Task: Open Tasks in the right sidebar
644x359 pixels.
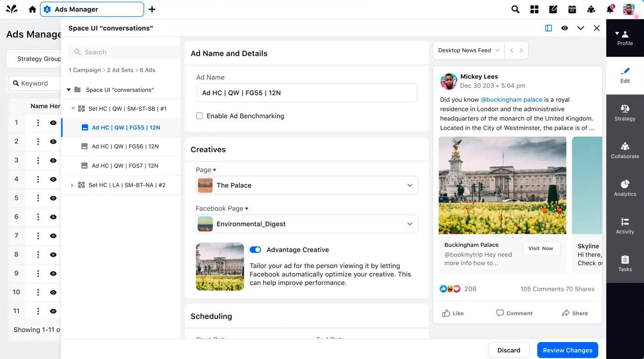Action: coord(625,264)
